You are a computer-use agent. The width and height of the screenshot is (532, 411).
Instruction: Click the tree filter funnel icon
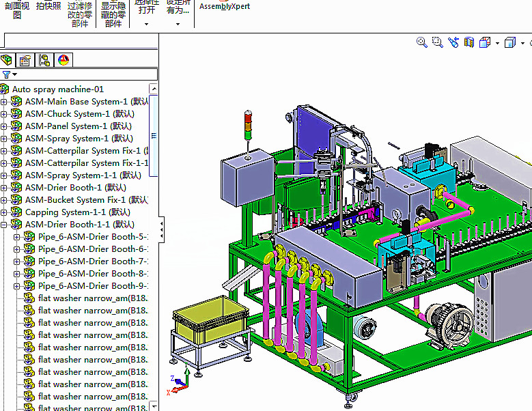[6, 74]
